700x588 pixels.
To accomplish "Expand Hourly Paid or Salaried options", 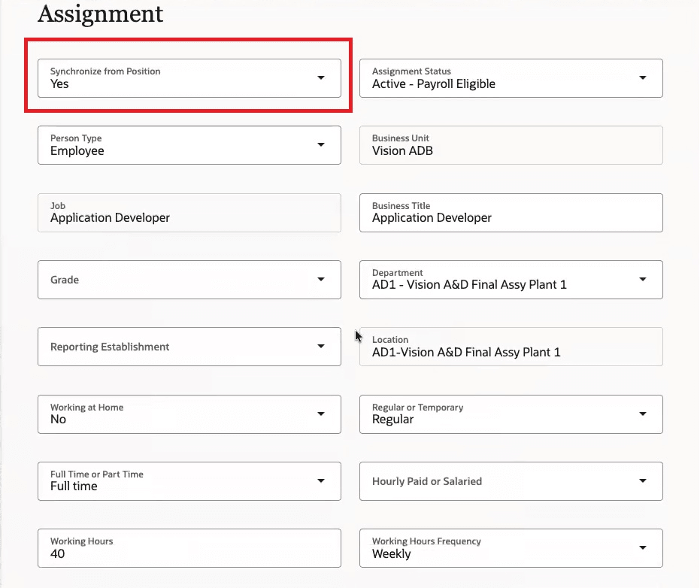I will point(644,480).
